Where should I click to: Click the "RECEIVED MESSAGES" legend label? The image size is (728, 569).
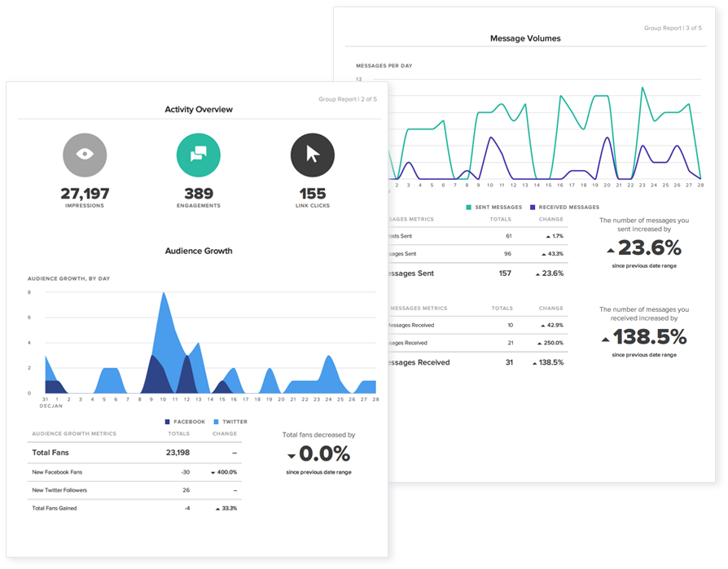pos(569,208)
